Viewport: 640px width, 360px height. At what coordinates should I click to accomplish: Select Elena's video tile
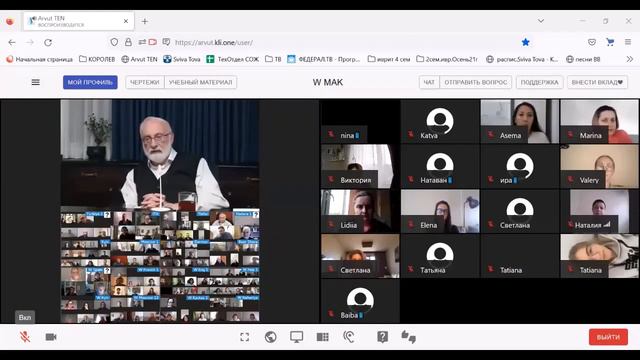click(440, 211)
